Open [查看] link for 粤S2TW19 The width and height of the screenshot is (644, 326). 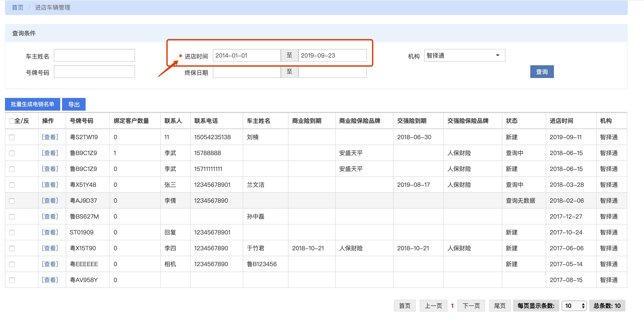click(50, 137)
